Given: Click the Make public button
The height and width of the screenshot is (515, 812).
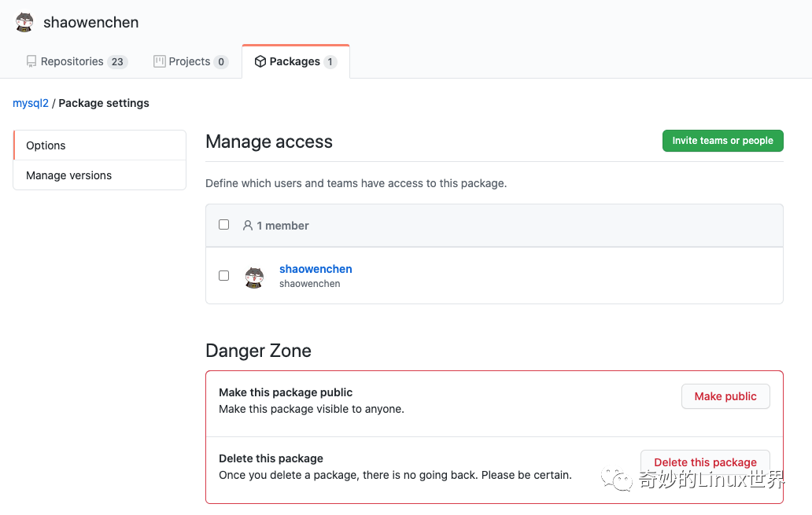Looking at the screenshot, I should 725,396.
